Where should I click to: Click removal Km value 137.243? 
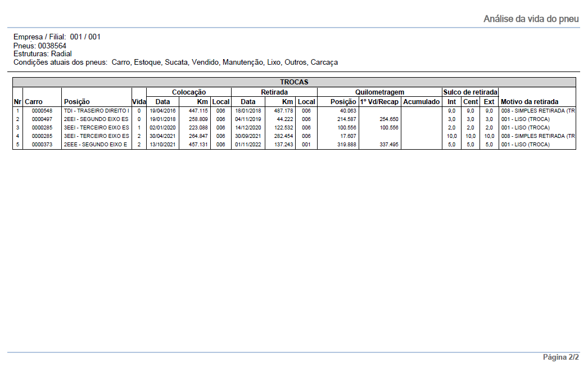284,145
